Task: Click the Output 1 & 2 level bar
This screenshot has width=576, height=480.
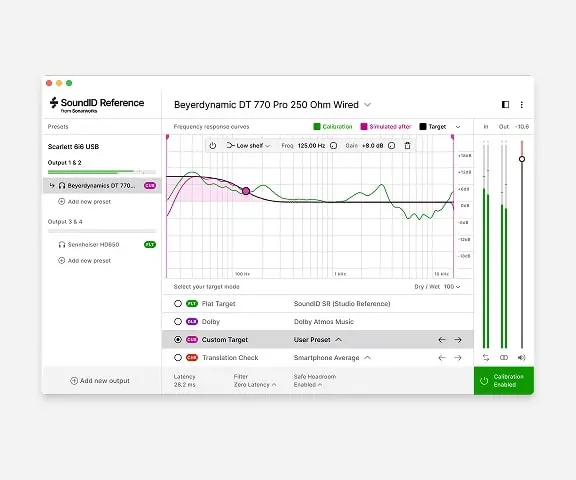Action: click(102, 172)
